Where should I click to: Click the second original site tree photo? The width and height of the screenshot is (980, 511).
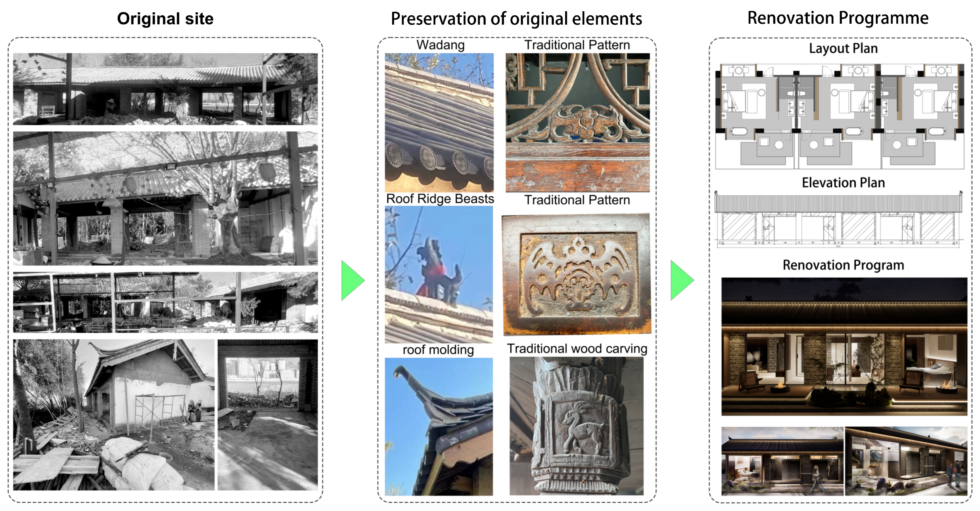[x=165, y=198]
